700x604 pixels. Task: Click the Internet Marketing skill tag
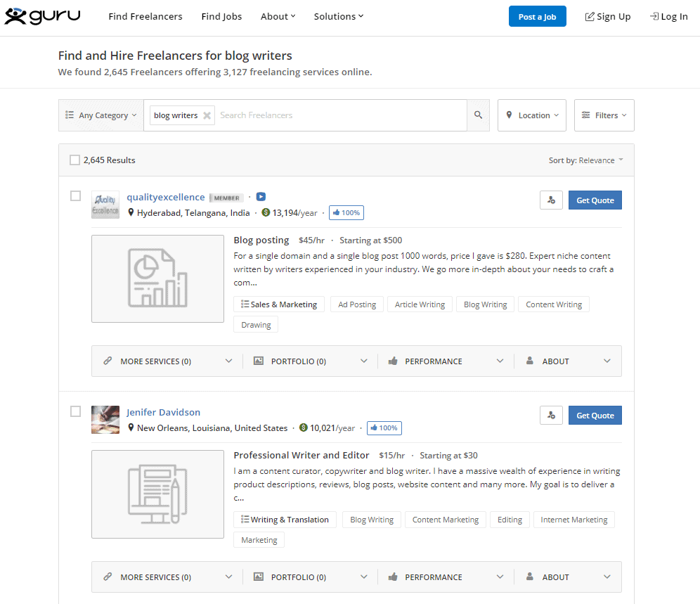(573, 520)
